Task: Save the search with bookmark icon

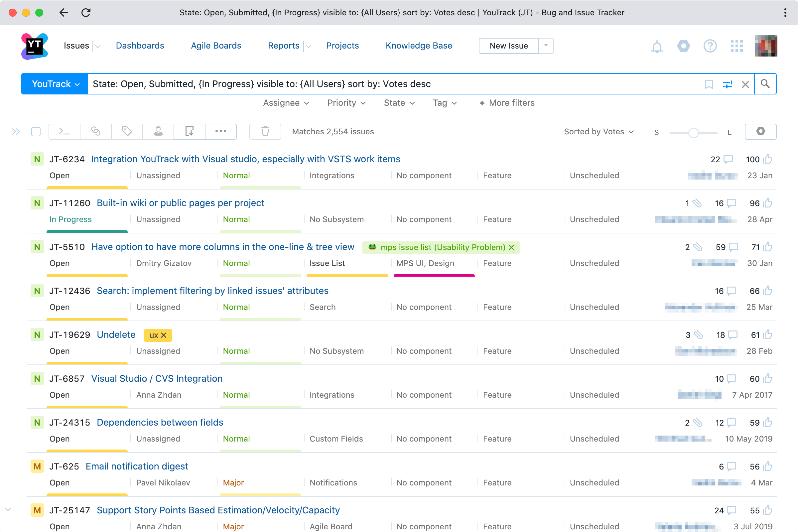Action: click(709, 84)
